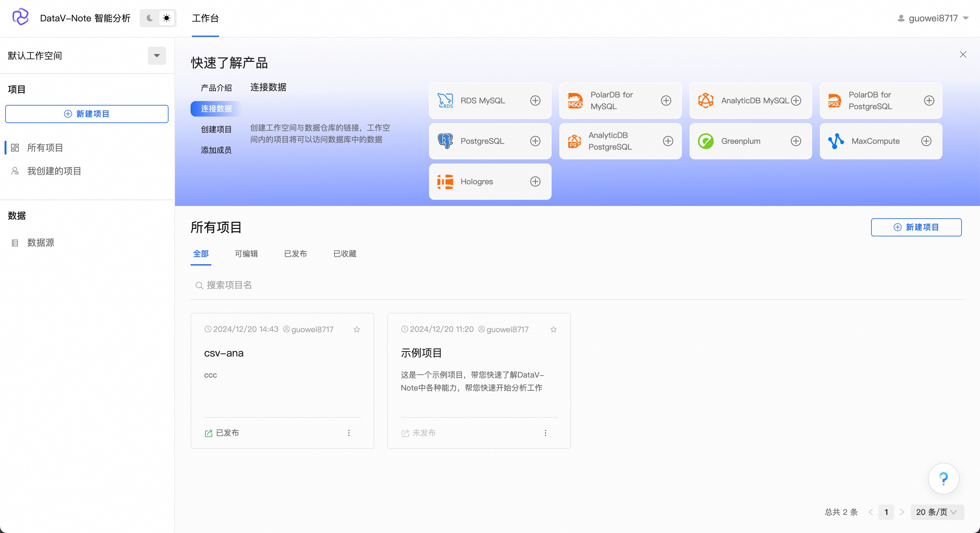This screenshot has width=980, height=533.
Task: Switch to the 已发布 tab
Action: (295, 254)
